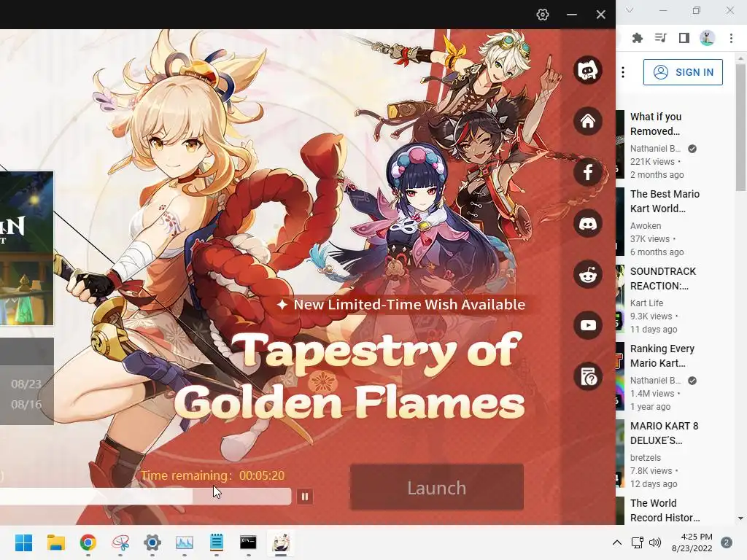The width and height of the screenshot is (747, 560).
Task: Open channel 'Kart Life'
Action: click(x=646, y=303)
